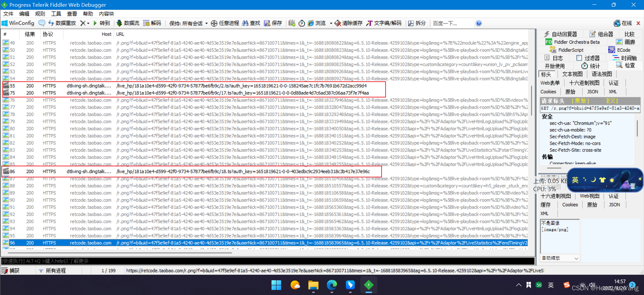The image size is (644, 295).
Task: Open the 保持: 所有会话 dropdown
Action: (x=188, y=23)
